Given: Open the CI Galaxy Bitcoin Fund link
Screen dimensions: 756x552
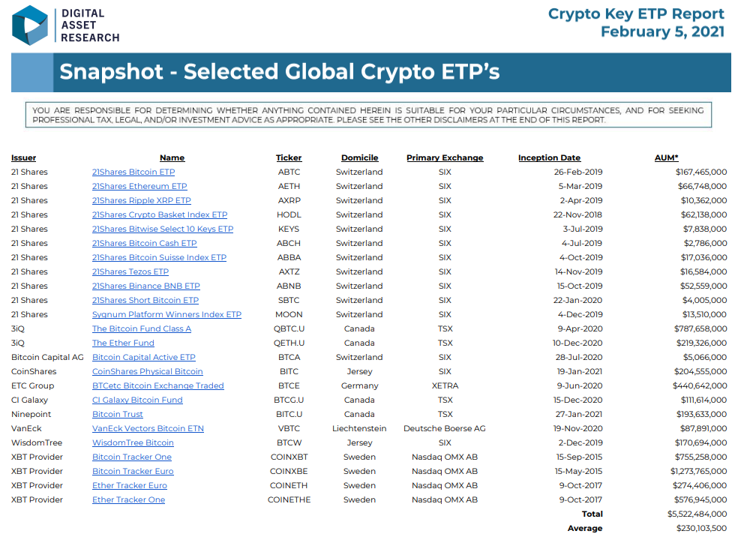Looking at the screenshot, I should pos(137,400).
